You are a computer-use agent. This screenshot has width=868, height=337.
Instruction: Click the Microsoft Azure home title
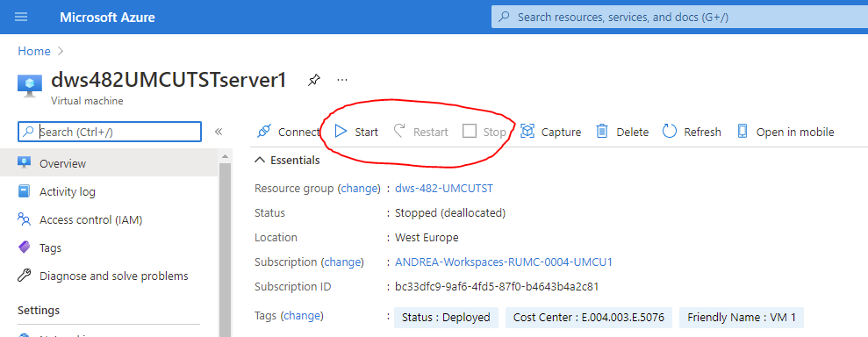107,18
